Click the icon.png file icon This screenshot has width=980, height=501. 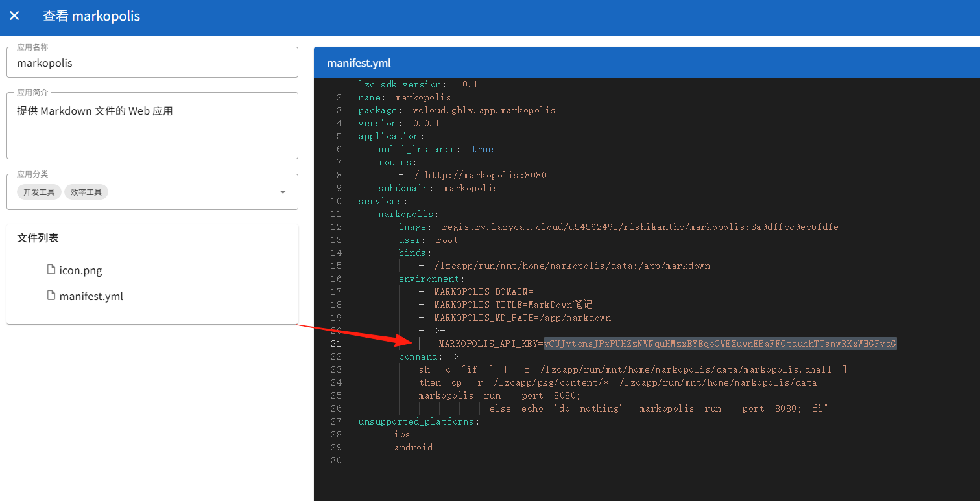tap(51, 269)
